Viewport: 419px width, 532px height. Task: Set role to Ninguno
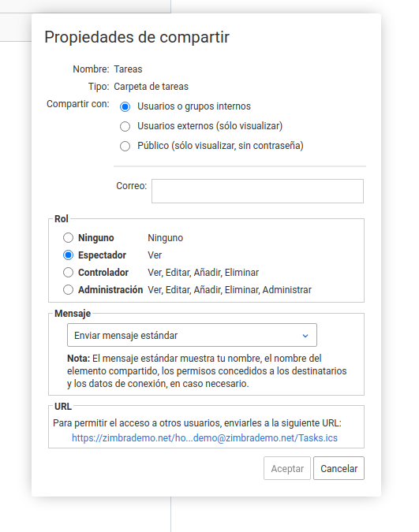[69, 237]
